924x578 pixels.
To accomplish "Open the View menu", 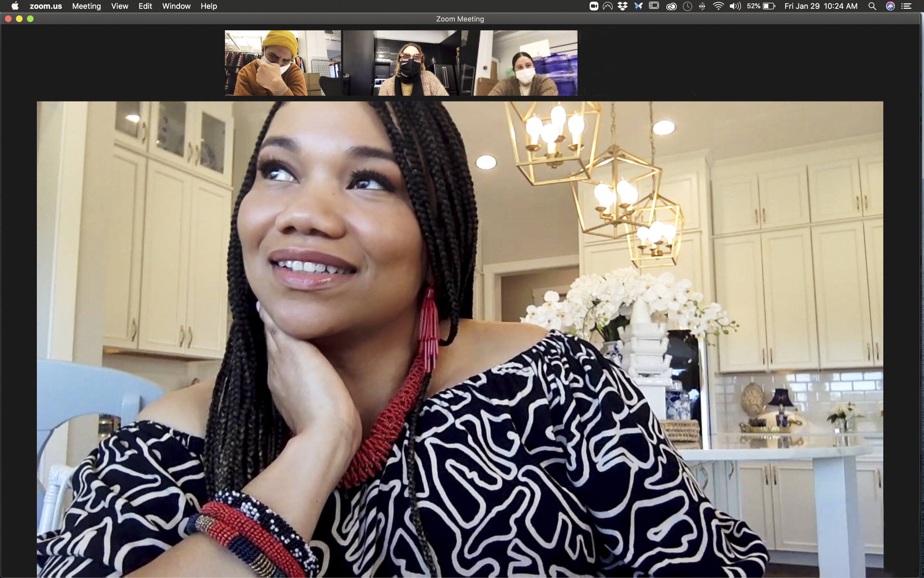I will tap(119, 6).
